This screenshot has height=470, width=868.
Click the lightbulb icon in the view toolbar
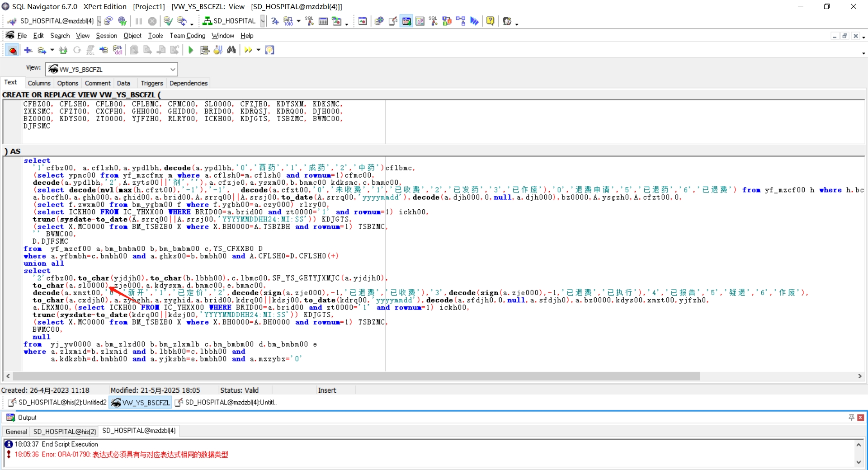269,50
